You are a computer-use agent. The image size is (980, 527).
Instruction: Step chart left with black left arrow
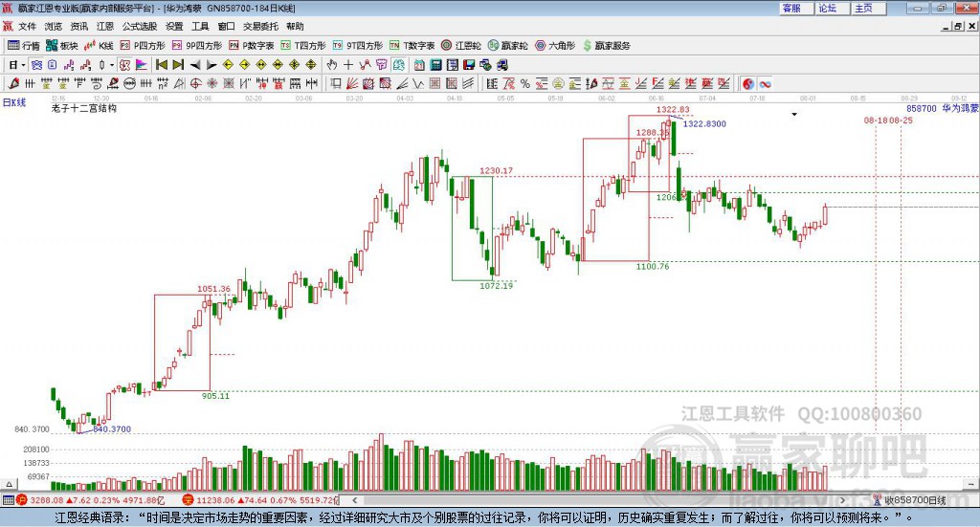195,65
